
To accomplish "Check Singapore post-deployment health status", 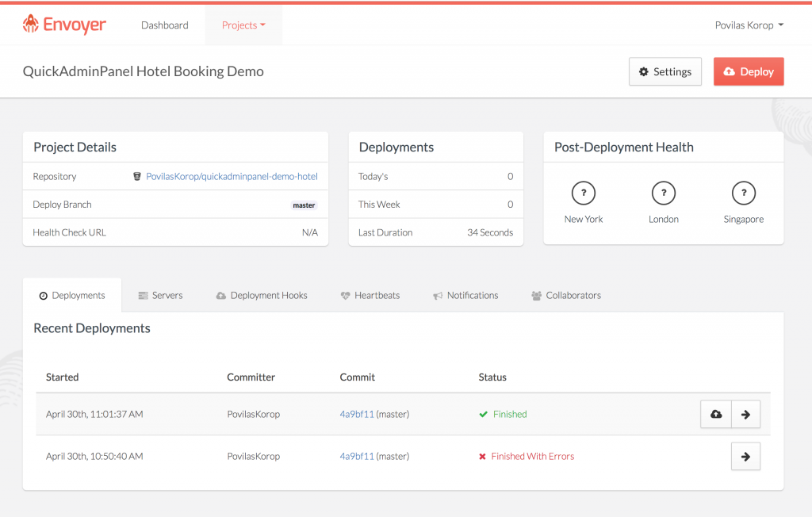I will 744,193.
